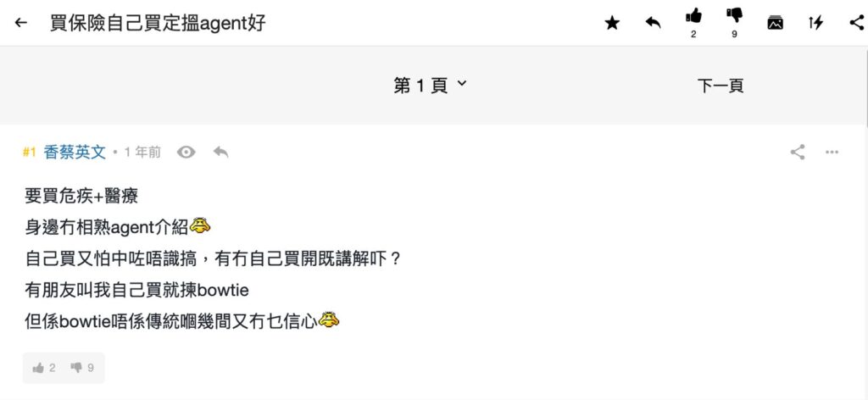Quote-reply to post #1 with the arrow
This screenshot has height=400, width=868.
(x=221, y=153)
